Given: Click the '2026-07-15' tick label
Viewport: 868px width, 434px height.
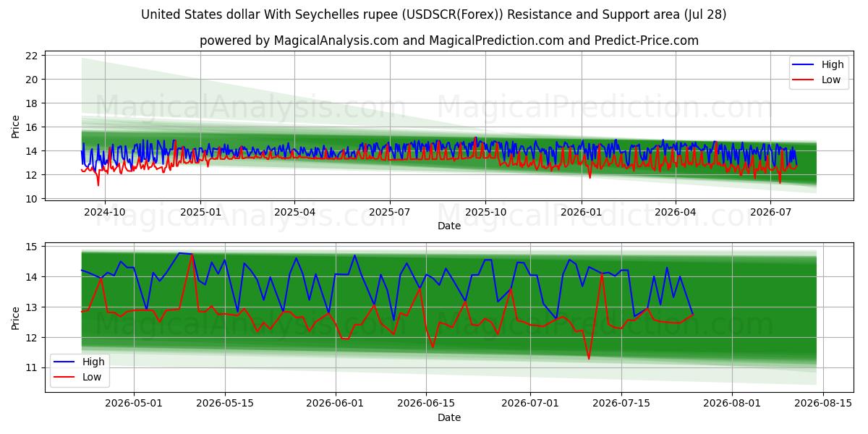Looking at the screenshot, I should coord(621,404).
